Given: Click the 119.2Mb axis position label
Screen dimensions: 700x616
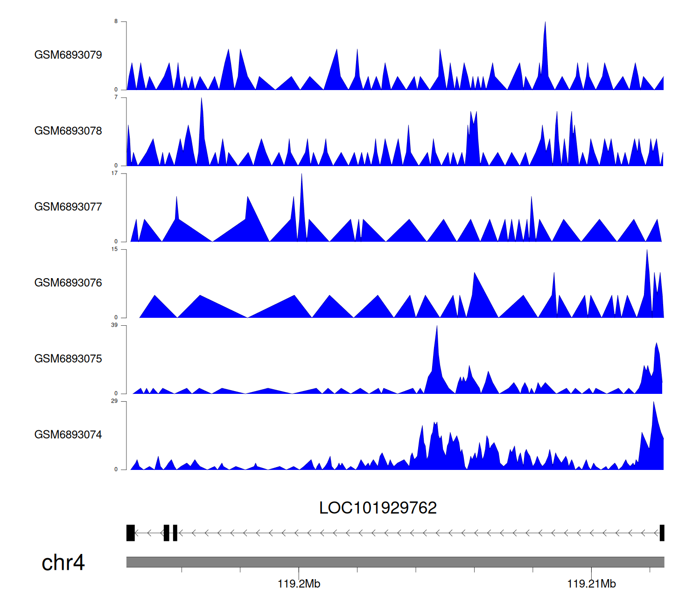Looking at the screenshot, I should pos(299,584).
